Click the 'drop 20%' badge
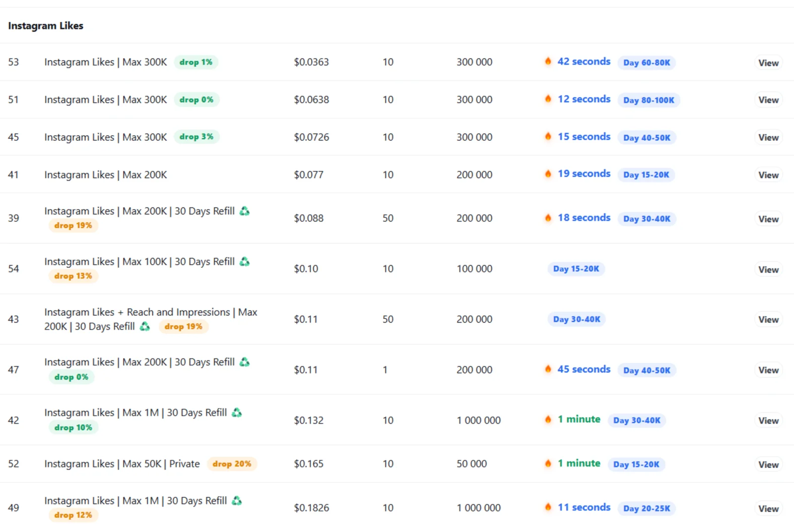 (232, 464)
